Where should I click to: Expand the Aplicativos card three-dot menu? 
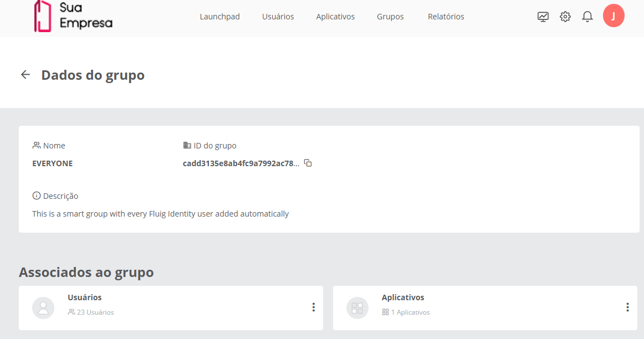tap(627, 307)
